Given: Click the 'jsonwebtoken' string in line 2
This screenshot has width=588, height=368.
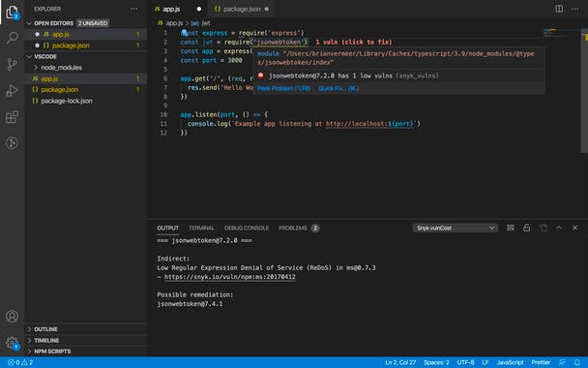Looking at the screenshot, I should click(279, 42).
